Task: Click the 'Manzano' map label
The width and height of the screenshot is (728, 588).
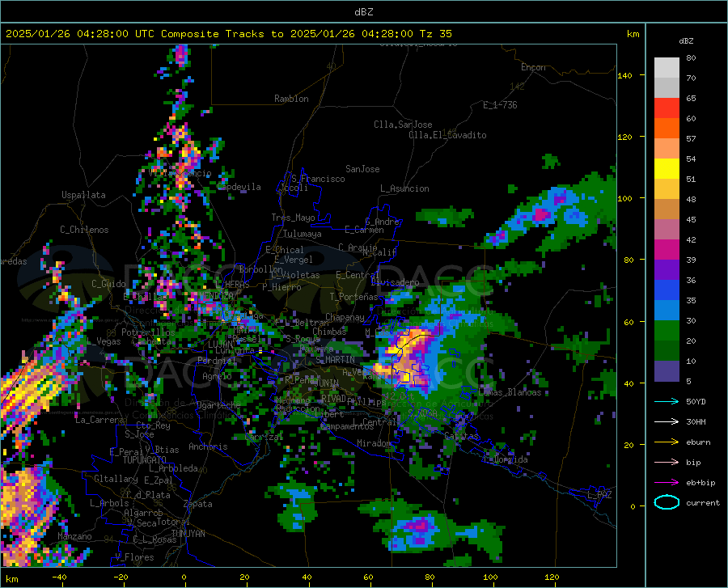Action: [74, 536]
